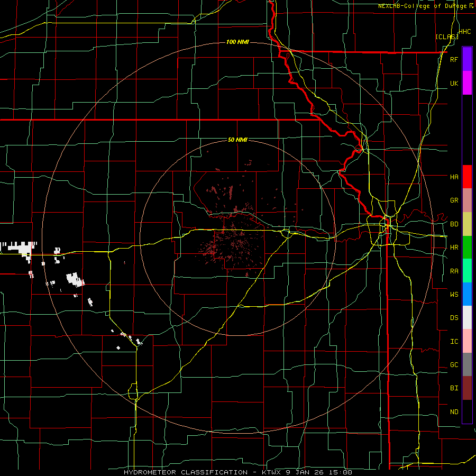Click the UK magenta legend swatch
The height and width of the screenshot is (476, 476).
(467, 83)
